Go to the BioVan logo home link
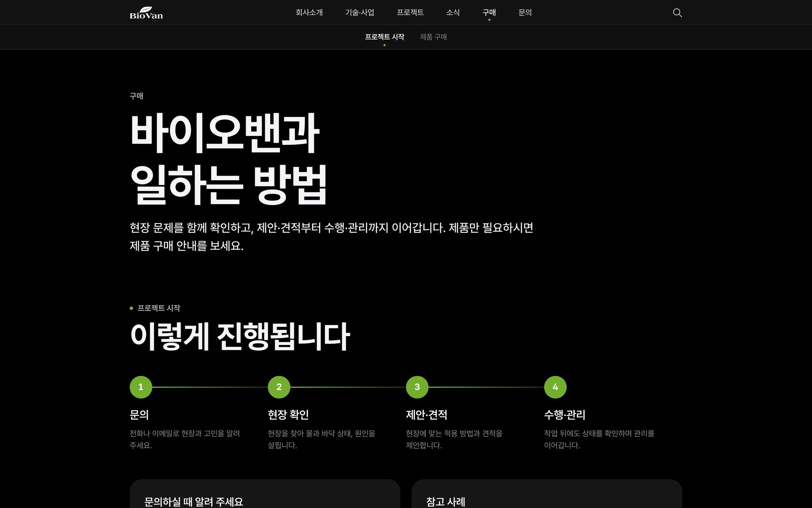Viewport: 812px width, 508px height. tap(146, 13)
